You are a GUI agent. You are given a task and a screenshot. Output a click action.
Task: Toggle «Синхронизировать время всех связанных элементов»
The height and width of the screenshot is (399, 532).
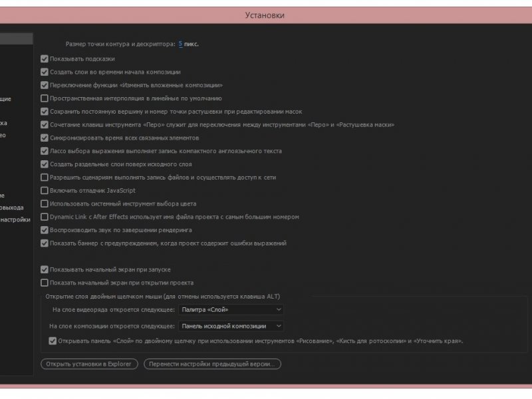45,138
